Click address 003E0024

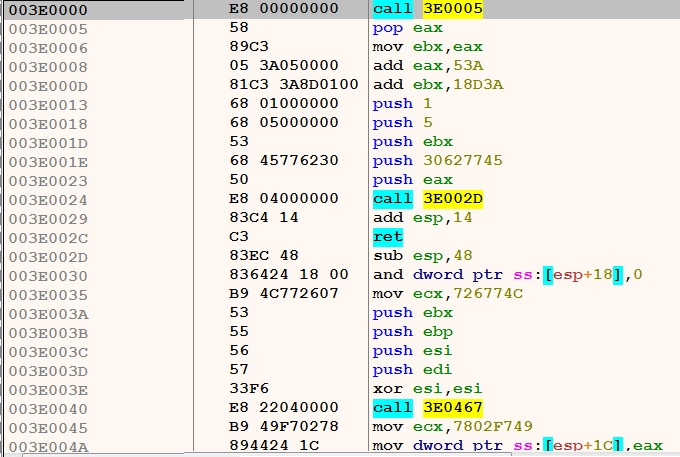tap(48, 200)
